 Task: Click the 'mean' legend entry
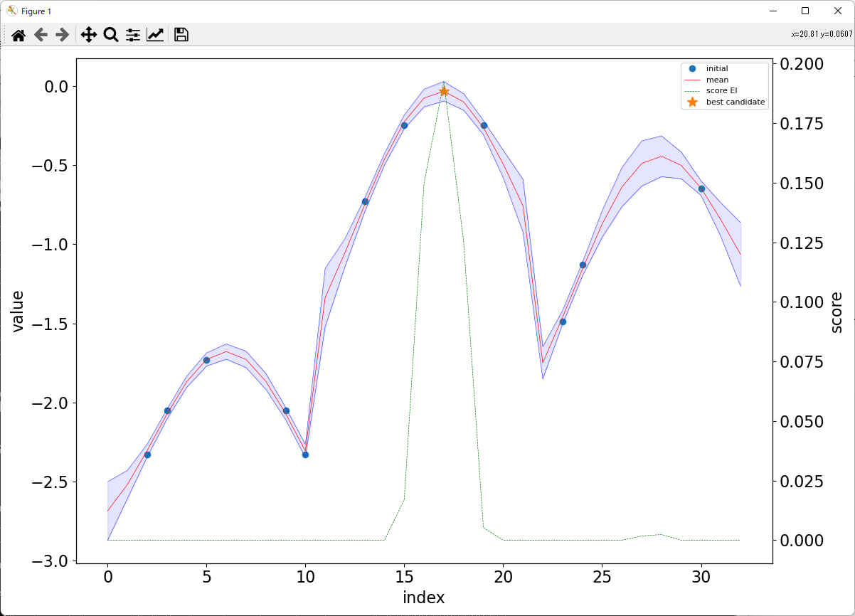[717, 80]
